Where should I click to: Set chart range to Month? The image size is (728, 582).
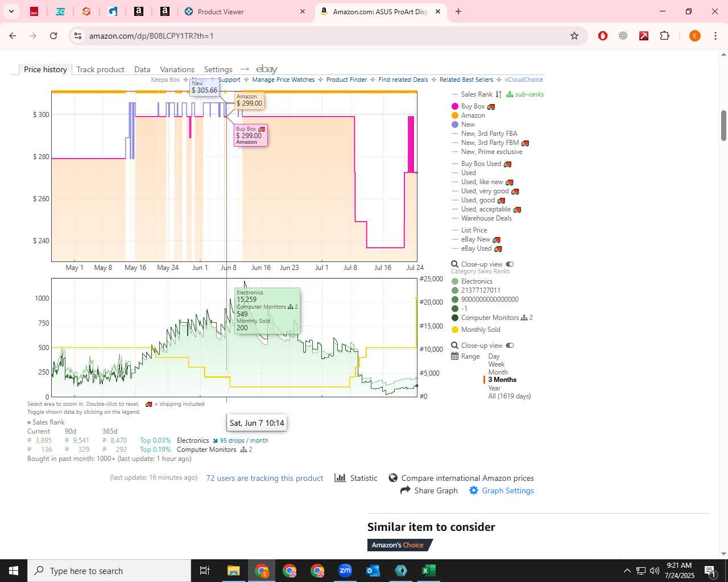[498, 372]
